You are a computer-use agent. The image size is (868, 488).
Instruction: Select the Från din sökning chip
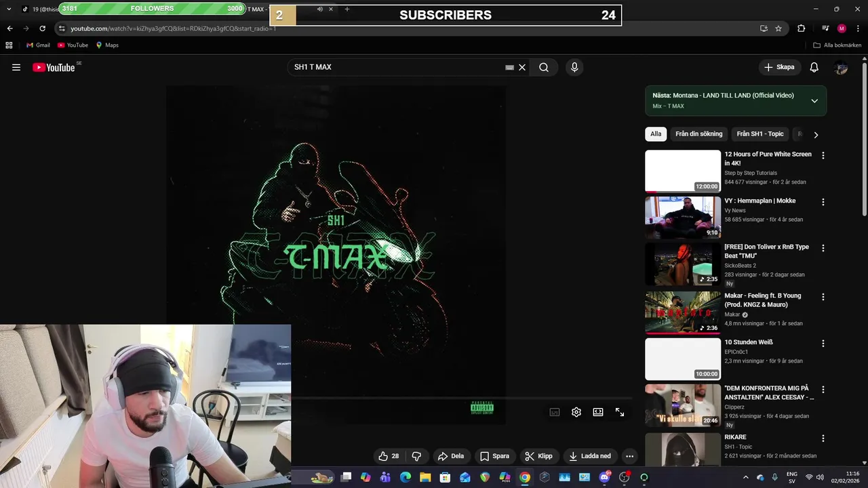(699, 134)
